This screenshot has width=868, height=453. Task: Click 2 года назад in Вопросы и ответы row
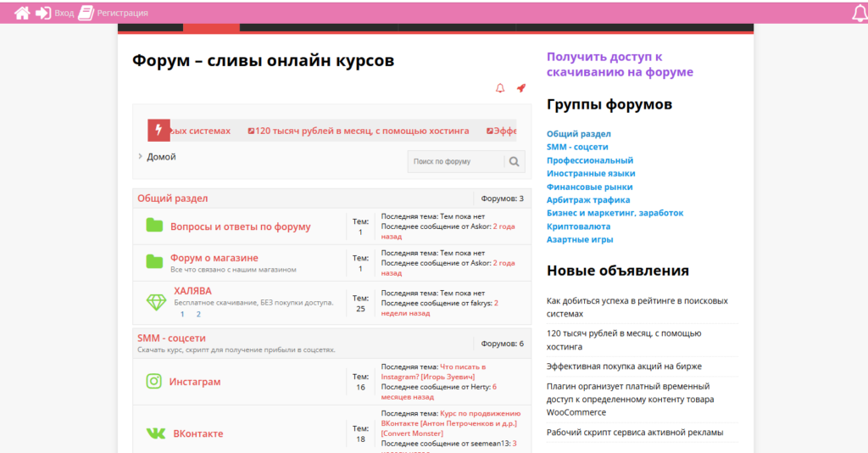pos(448,231)
